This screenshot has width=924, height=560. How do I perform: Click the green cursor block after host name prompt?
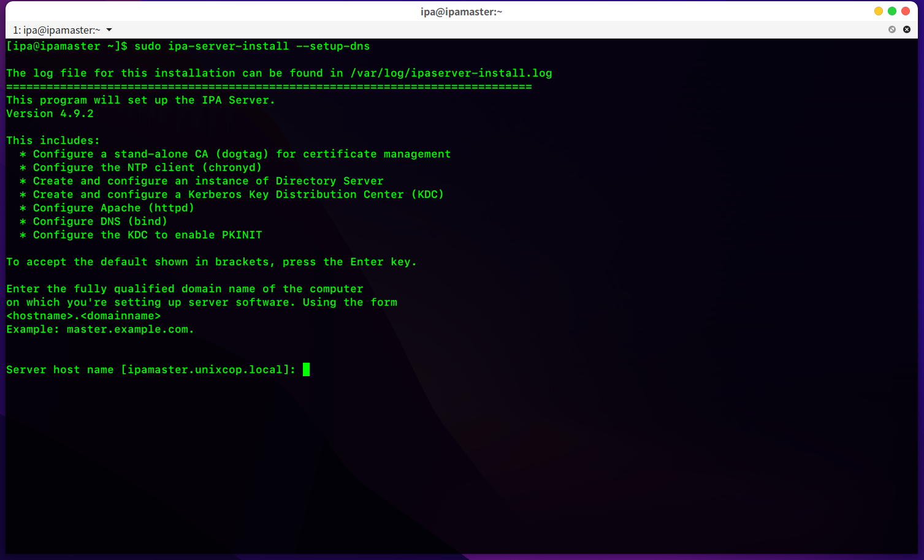pyautogui.click(x=306, y=369)
